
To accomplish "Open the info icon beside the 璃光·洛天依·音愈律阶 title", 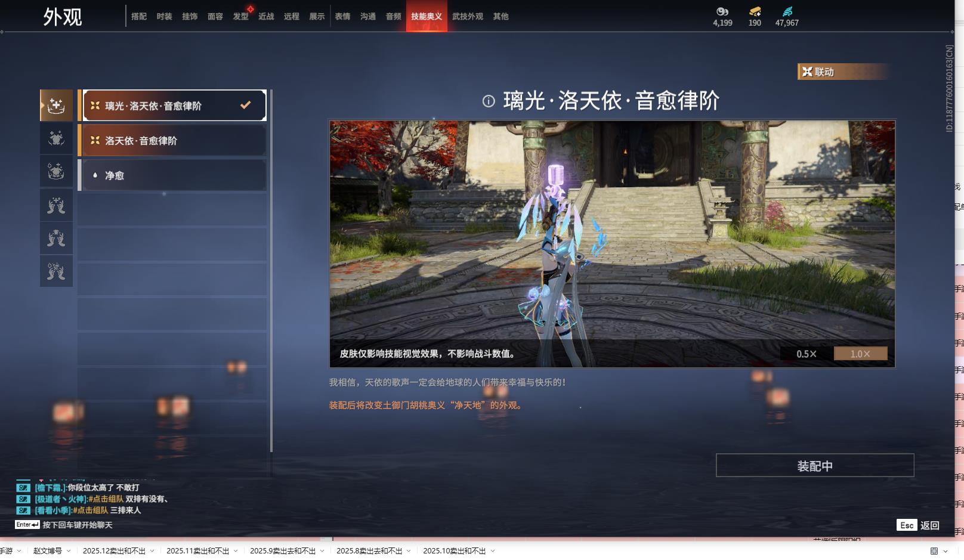I will click(489, 101).
